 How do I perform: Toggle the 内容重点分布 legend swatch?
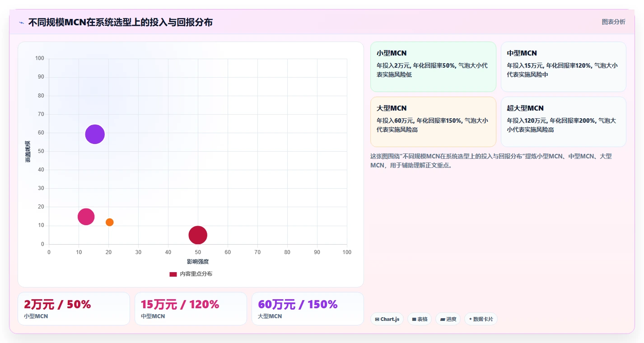pos(173,274)
